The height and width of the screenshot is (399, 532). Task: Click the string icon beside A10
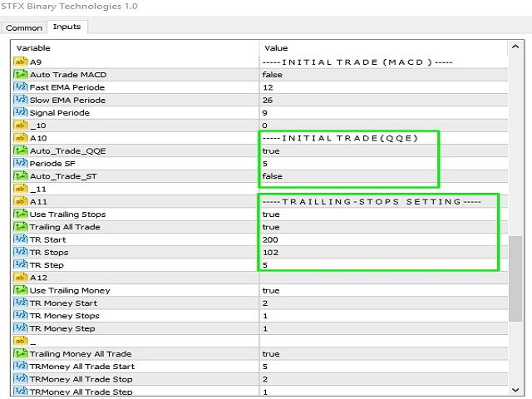point(20,138)
